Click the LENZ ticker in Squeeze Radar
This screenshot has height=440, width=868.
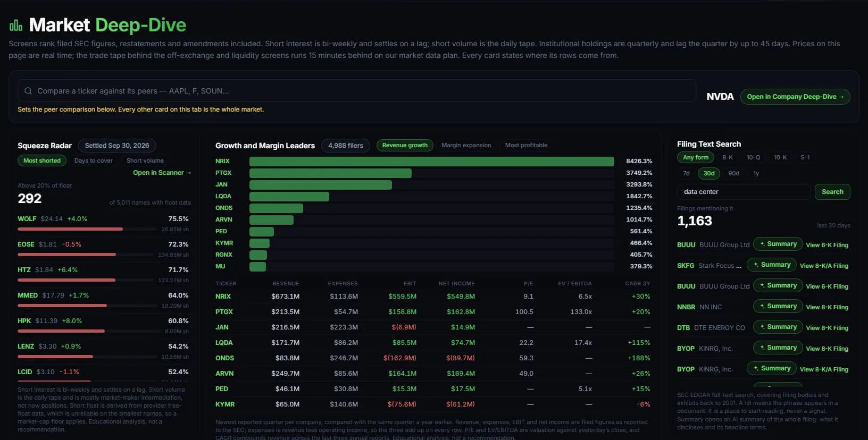26,346
